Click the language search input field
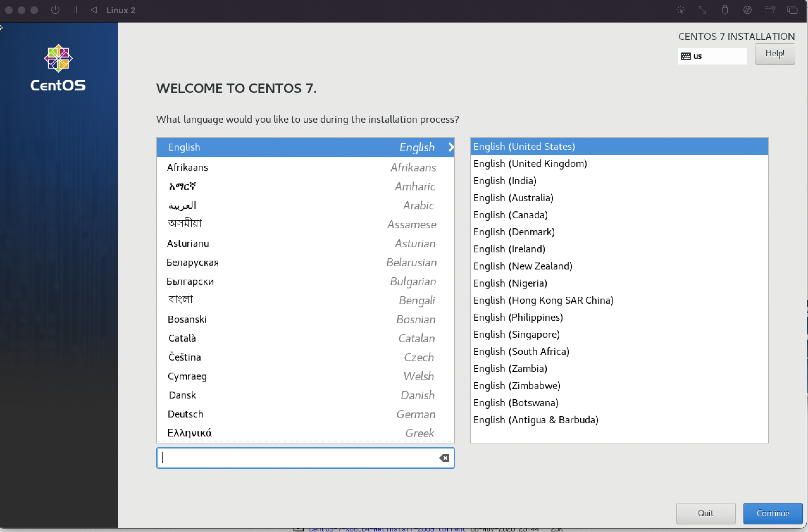Screen dimensions: 808x532 click(305, 458)
